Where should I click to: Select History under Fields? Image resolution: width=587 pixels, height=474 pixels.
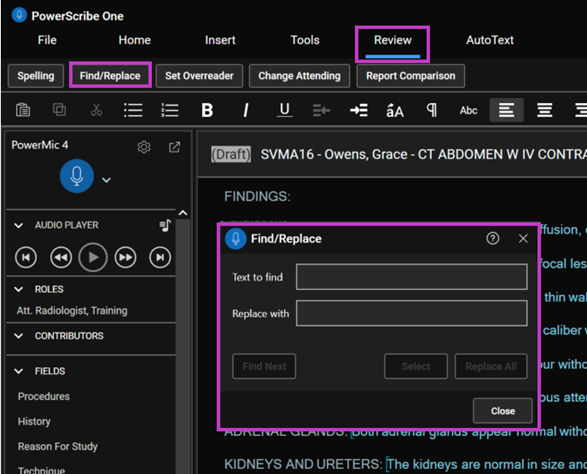(34, 421)
